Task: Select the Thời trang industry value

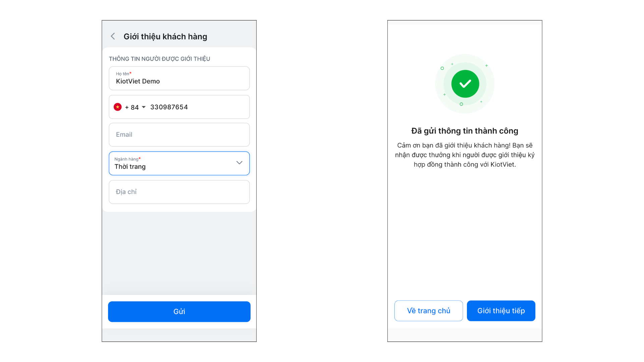Action: tap(130, 167)
